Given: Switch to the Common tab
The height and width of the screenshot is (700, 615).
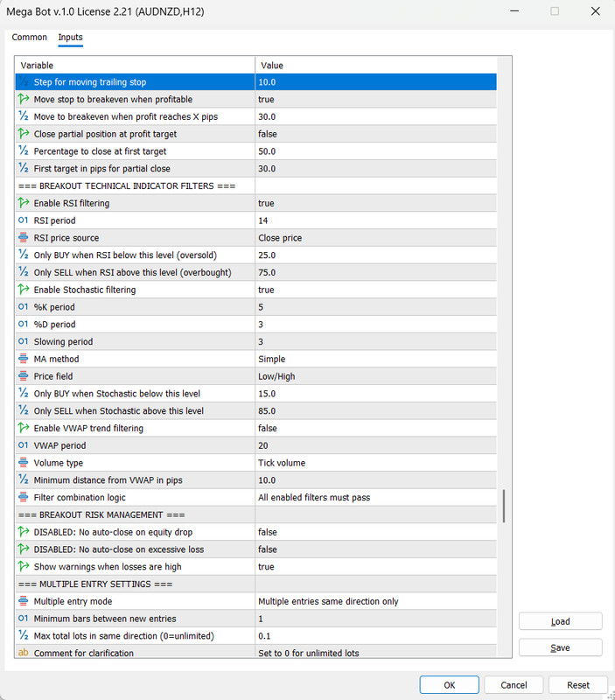Looking at the screenshot, I should click(x=30, y=37).
